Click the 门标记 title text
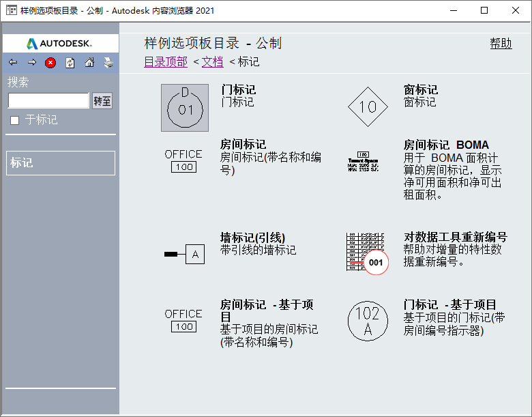 tap(238, 89)
